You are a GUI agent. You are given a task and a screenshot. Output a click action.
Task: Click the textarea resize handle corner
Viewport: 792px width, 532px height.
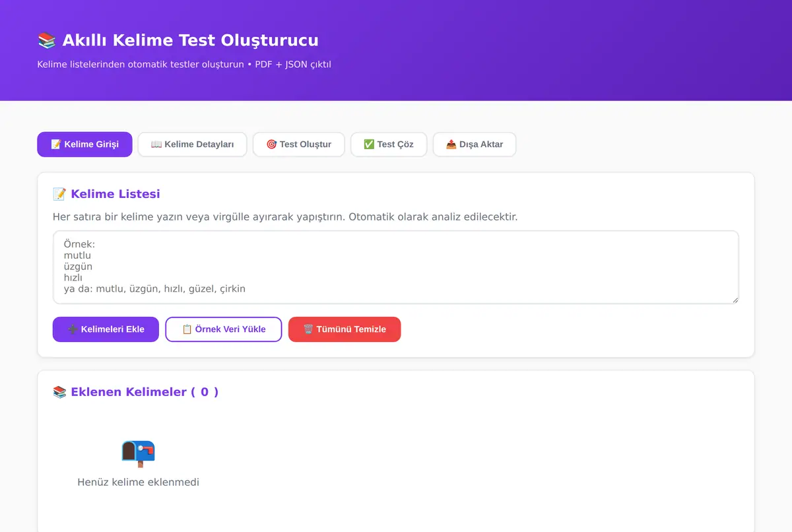point(735,300)
